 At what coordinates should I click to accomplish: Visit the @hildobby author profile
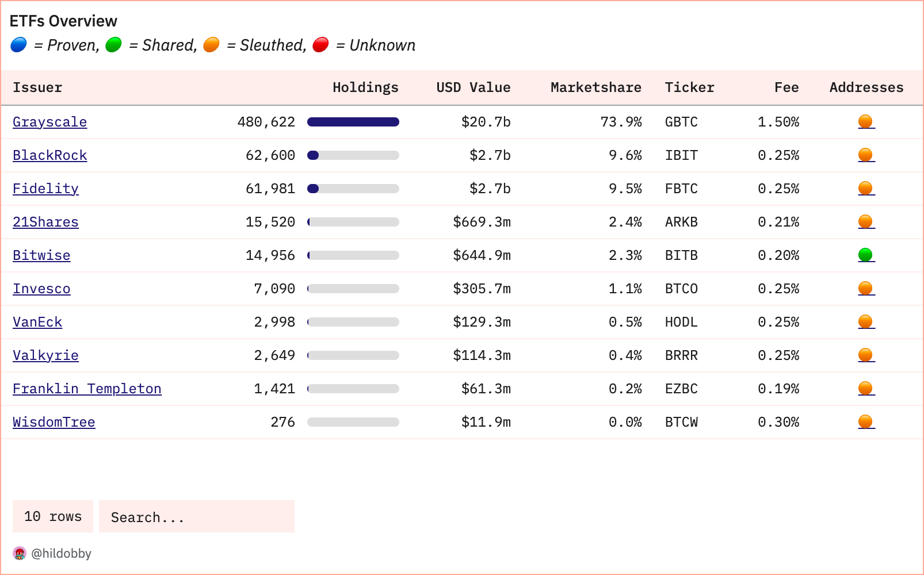(x=61, y=554)
